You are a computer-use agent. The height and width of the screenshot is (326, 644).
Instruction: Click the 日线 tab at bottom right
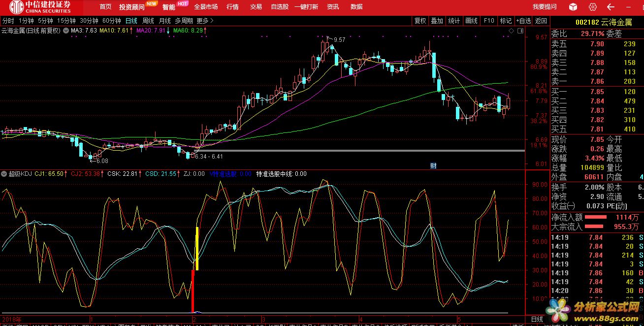pos(537,320)
